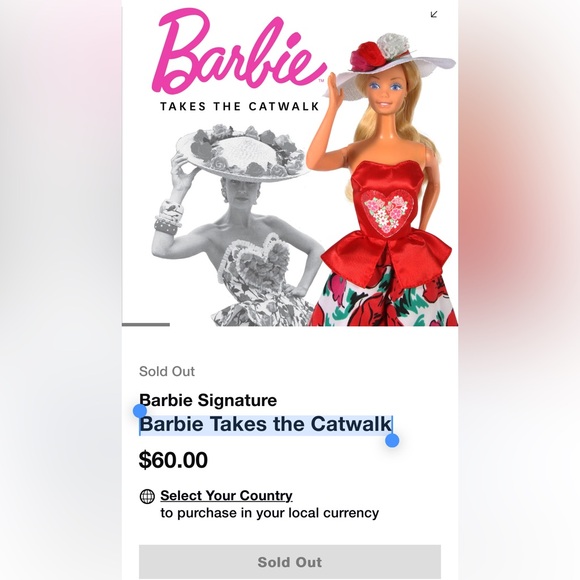Click the TAKES THE CATWALK caption
This screenshot has height=580, width=580.
239,107
